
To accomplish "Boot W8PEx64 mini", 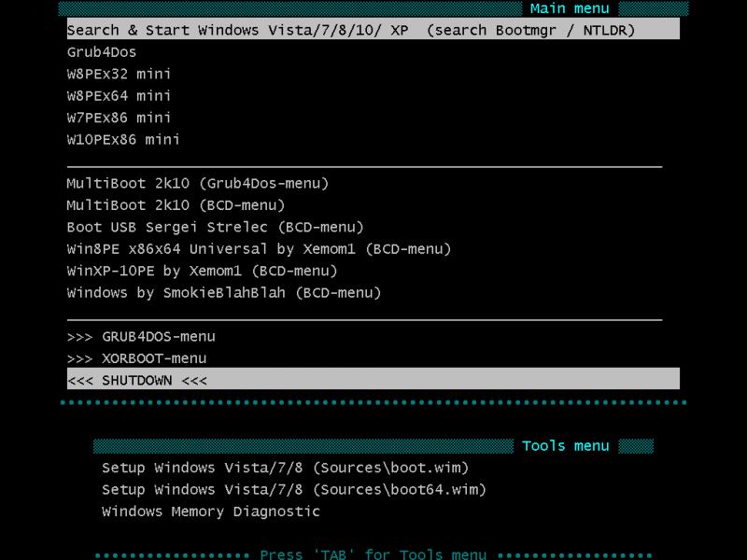I will (x=119, y=96).
